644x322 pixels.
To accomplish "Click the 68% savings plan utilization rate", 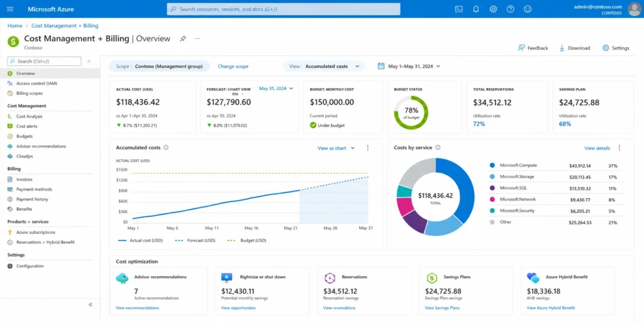I will [x=565, y=124].
